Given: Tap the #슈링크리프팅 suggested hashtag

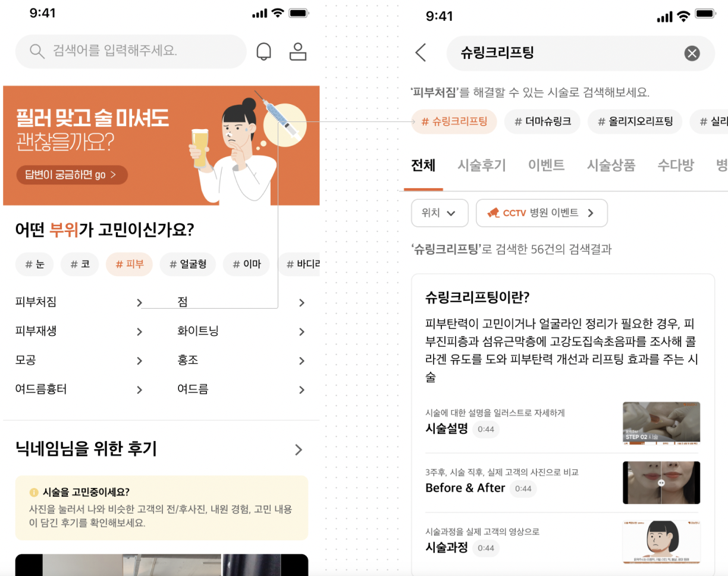Looking at the screenshot, I should click(x=454, y=121).
